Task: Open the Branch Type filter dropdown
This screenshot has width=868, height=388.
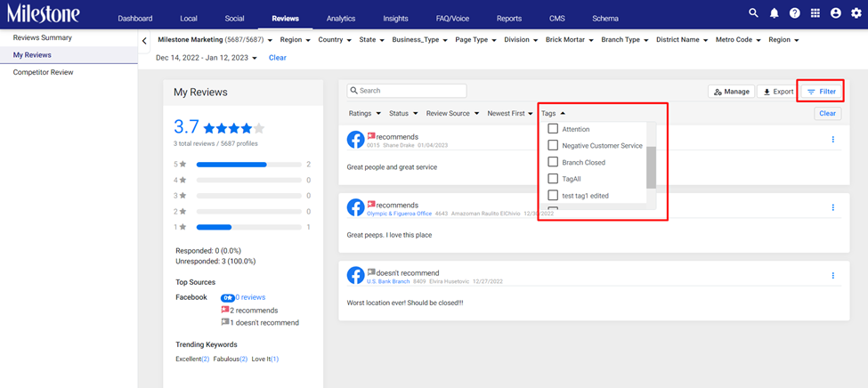Action: 624,40
